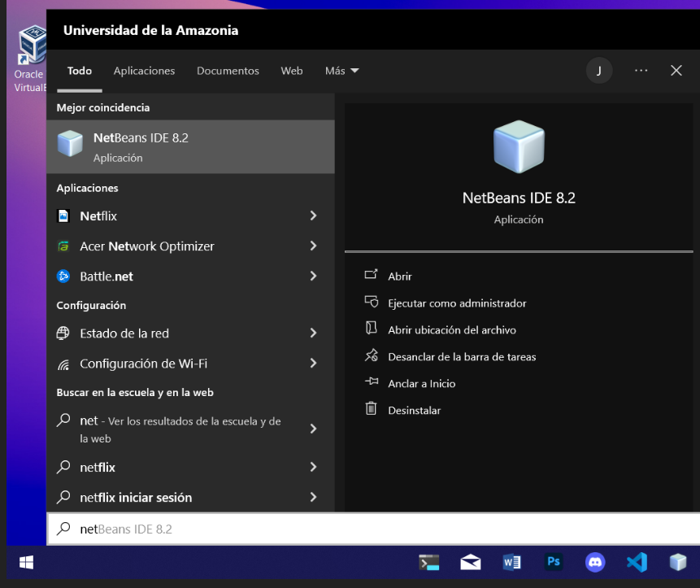This screenshot has height=588, width=700.
Task: Click the search input field with 'net'
Action: tap(374, 529)
